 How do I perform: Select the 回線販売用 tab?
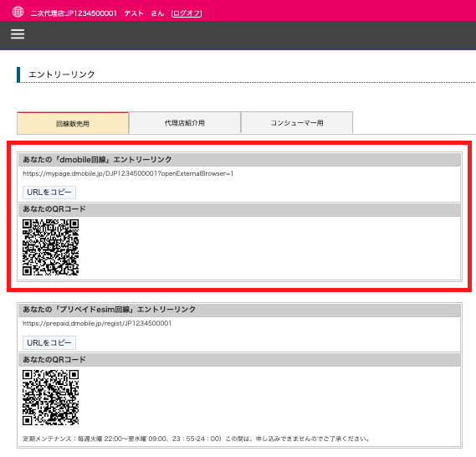[x=73, y=123]
